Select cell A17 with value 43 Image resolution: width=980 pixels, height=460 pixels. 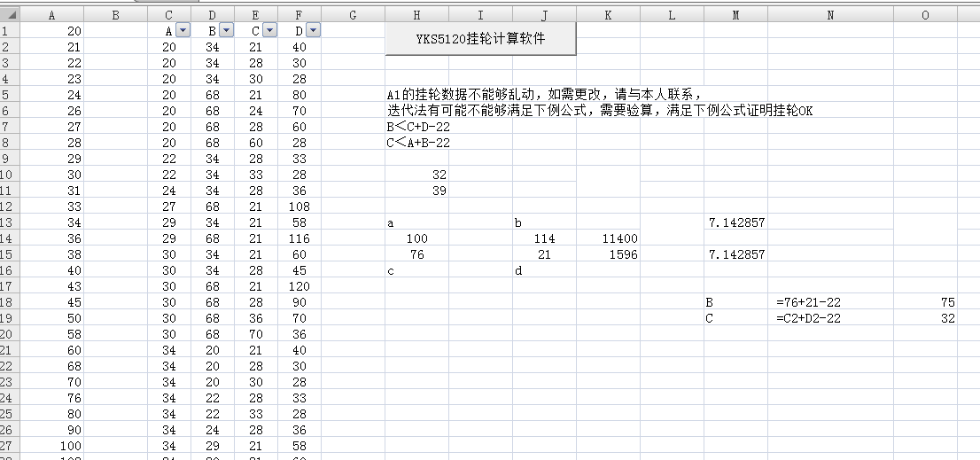point(52,286)
